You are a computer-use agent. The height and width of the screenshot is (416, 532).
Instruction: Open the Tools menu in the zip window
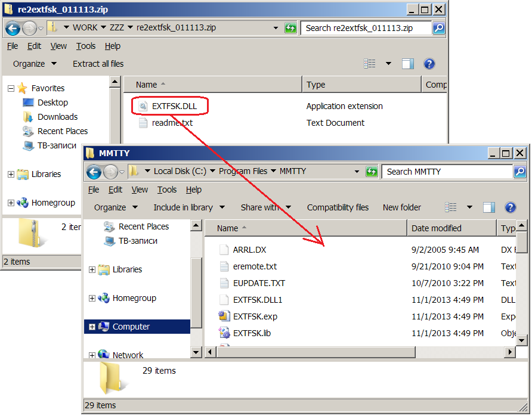coord(86,46)
